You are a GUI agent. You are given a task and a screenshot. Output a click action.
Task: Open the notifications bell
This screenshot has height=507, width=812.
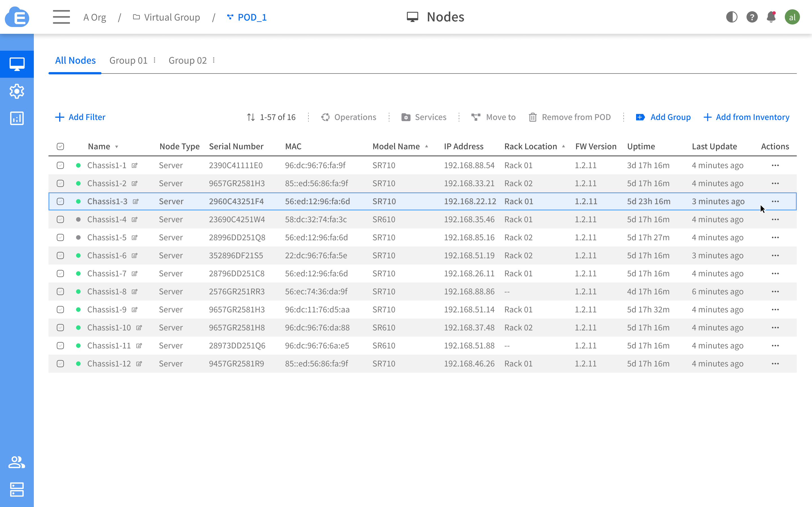click(x=771, y=17)
